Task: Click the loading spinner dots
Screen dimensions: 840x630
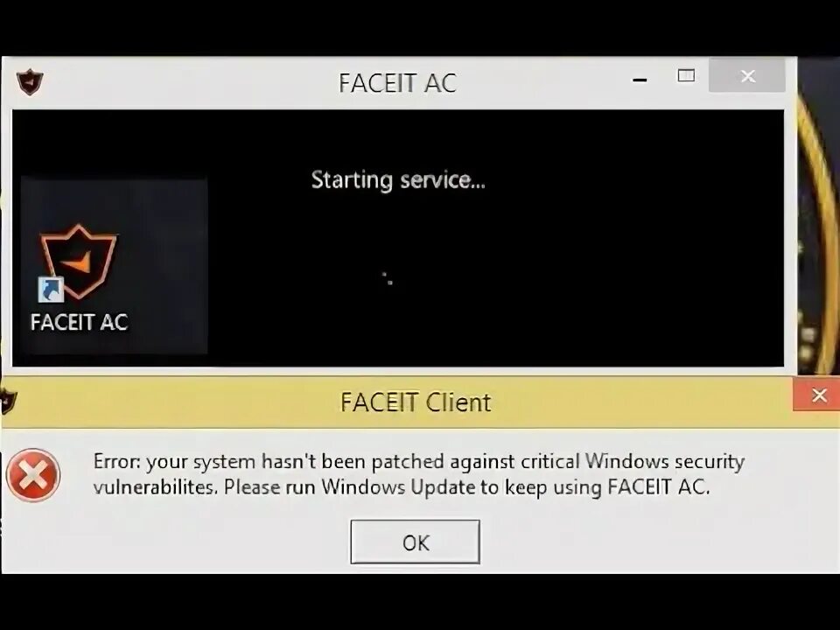Action: pyautogui.click(x=388, y=278)
